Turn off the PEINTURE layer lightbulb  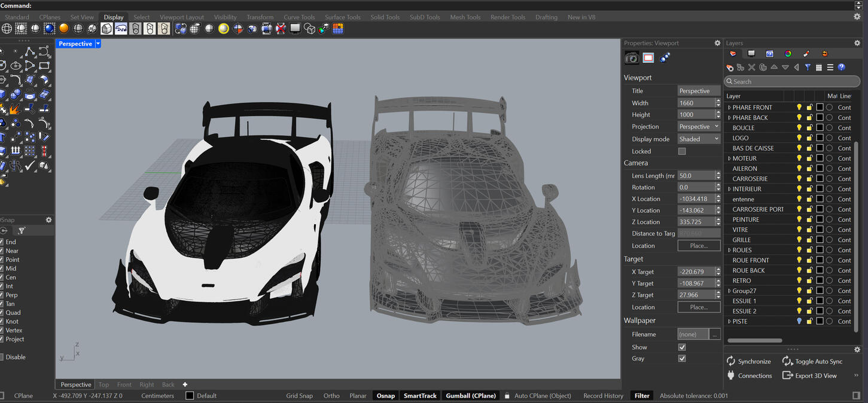(x=799, y=219)
